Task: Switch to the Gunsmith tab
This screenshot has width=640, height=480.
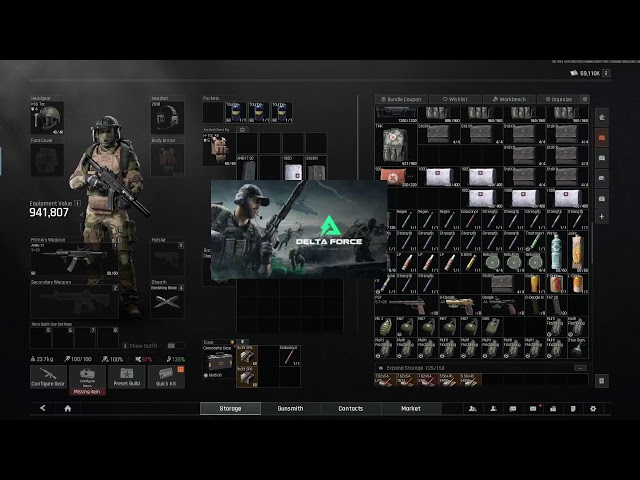Action: click(x=290, y=409)
